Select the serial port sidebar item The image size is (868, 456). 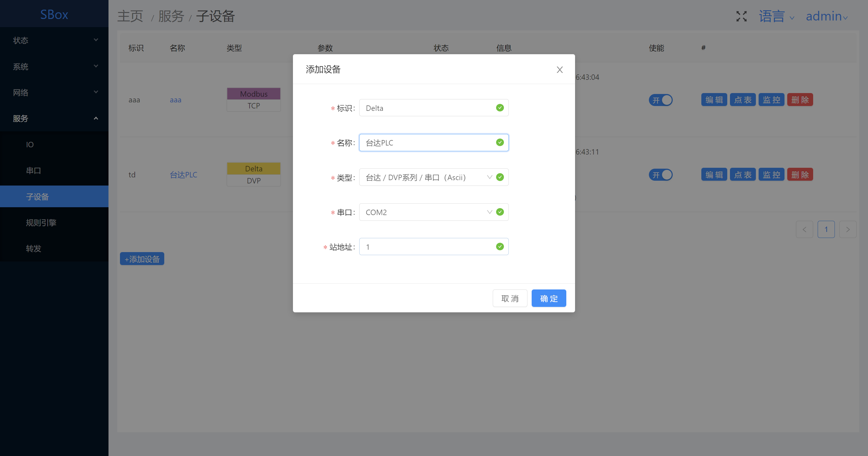[33, 170]
